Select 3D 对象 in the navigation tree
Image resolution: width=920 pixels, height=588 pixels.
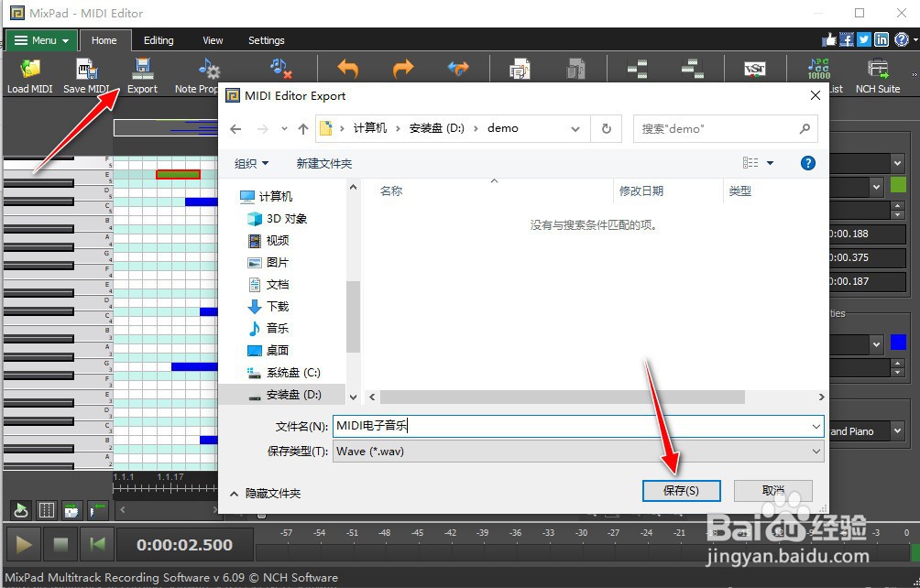(277, 219)
